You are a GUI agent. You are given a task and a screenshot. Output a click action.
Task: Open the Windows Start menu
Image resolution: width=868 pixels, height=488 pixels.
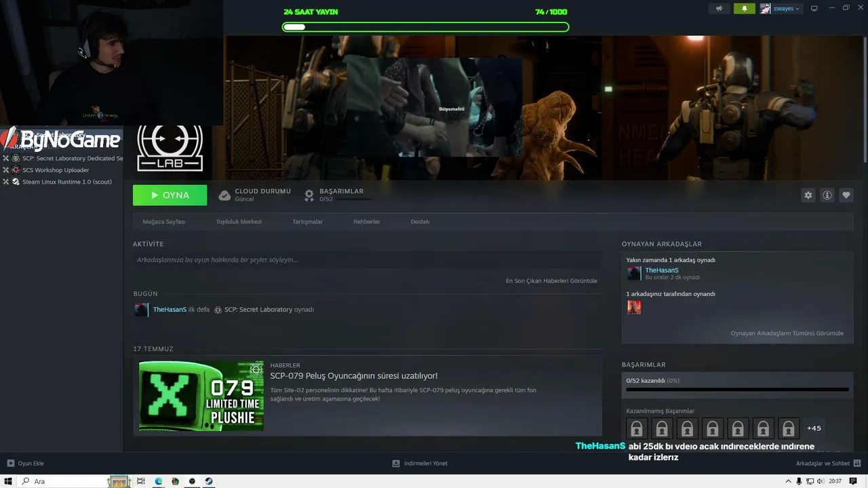(9, 481)
